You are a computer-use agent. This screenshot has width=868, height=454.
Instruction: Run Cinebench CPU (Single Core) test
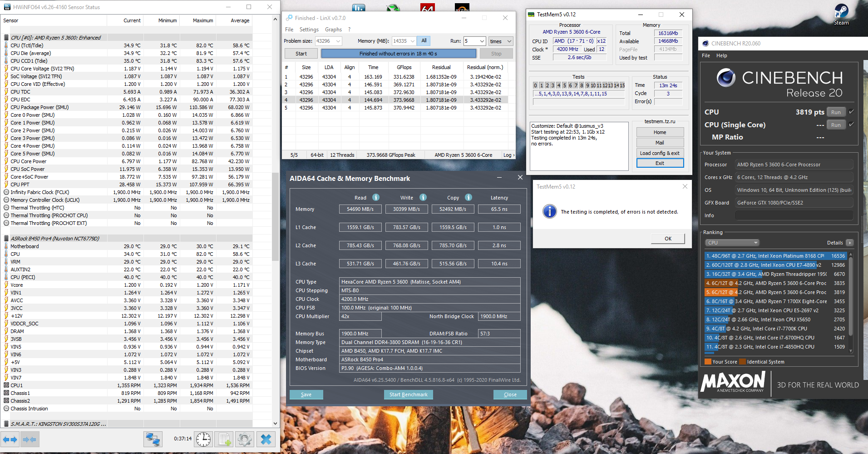(x=836, y=125)
